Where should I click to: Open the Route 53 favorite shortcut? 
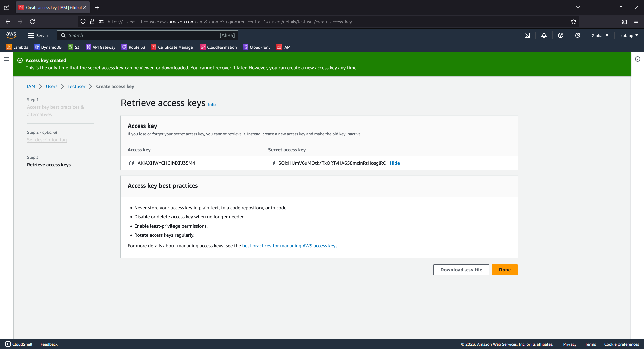[134, 47]
